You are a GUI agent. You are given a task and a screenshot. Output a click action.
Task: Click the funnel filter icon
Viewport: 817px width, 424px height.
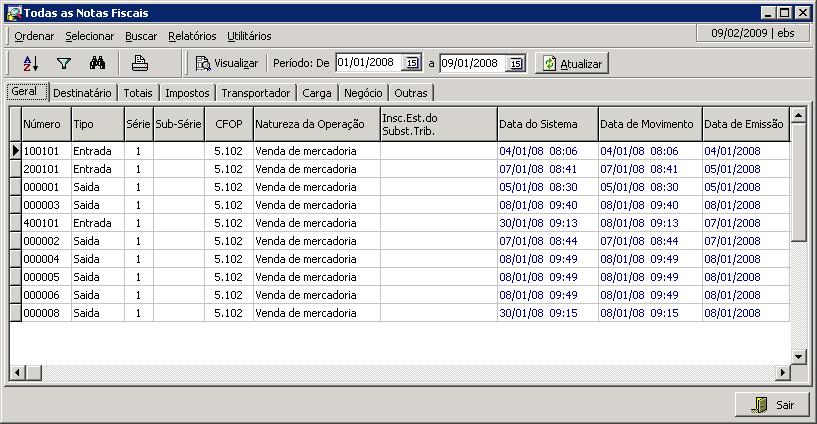64,63
